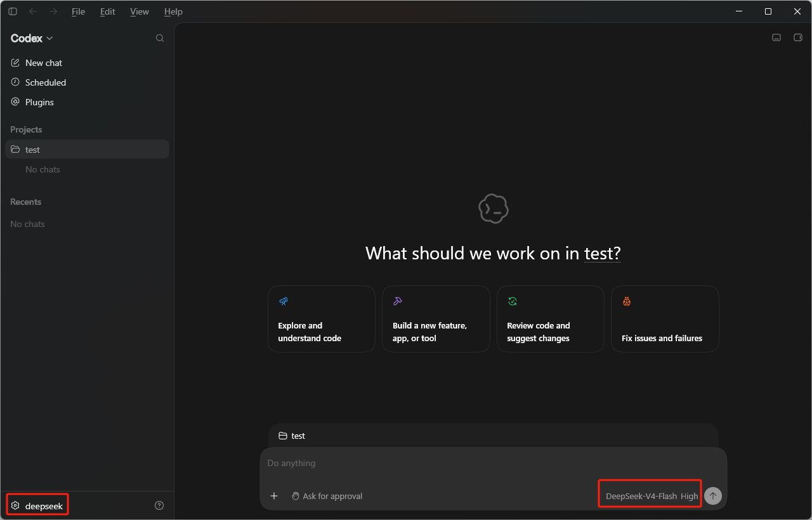Viewport: 812px width, 520px height.
Task: Close the Codex window
Action: tap(797, 11)
